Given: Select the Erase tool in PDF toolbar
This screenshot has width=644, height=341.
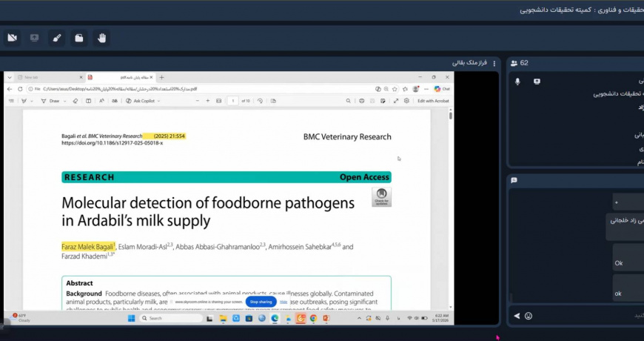Looking at the screenshot, I should click(x=76, y=101).
